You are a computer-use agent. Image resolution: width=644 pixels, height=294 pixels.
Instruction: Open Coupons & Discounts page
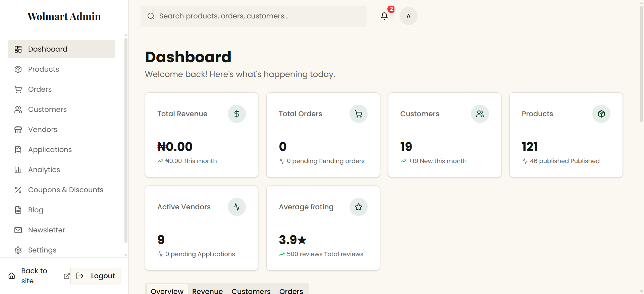[62, 190]
